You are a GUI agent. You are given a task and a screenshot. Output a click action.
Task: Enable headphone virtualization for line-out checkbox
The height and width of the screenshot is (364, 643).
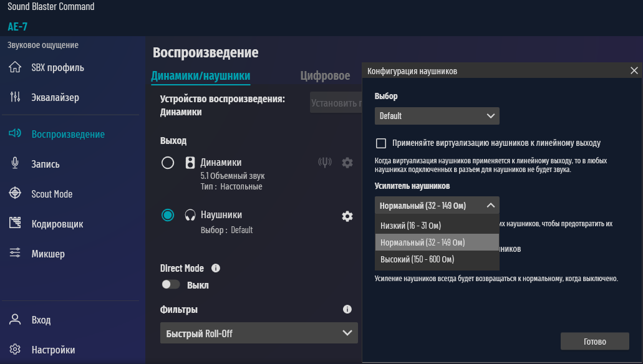(380, 143)
